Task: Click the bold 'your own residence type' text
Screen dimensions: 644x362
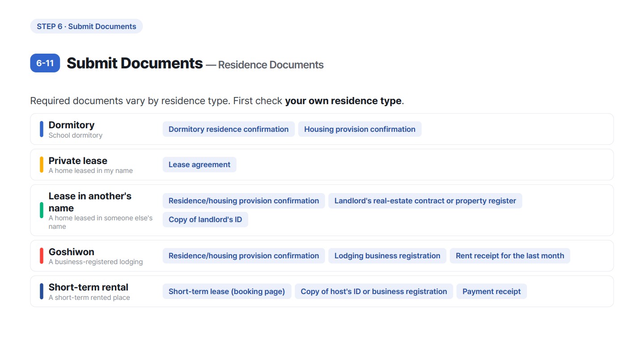Action: [x=343, y=101]
